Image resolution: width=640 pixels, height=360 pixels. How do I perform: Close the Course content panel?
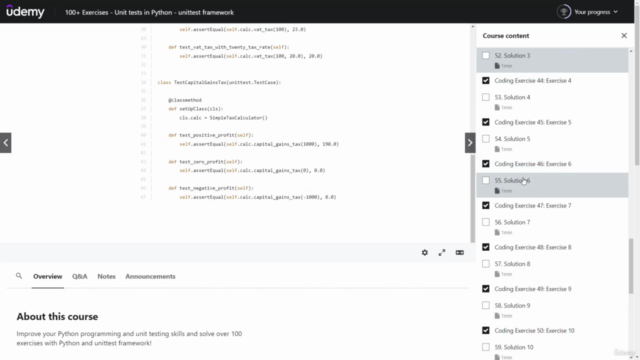click(x=624, y=36)
